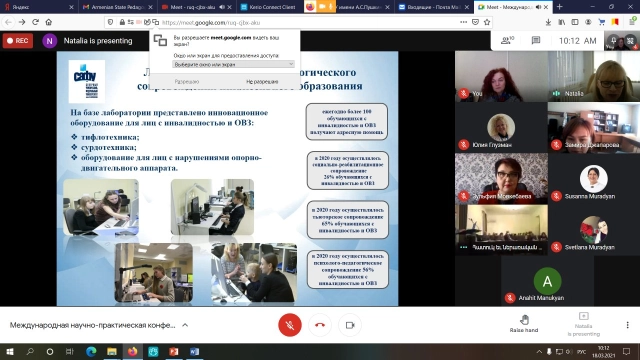Unmute the microphone with the red button

[290, 325]
